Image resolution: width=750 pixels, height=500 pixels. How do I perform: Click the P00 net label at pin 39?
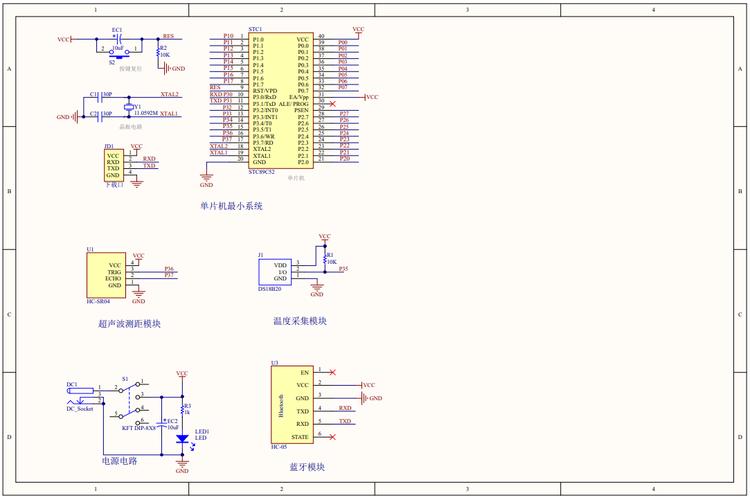point(342,43)
